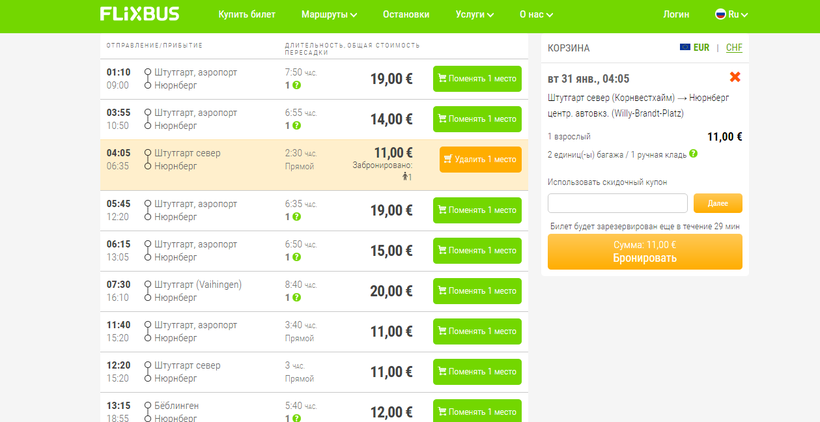The image size is (820, 422).
Task: Click the Логин link
Action: (676, 15)
